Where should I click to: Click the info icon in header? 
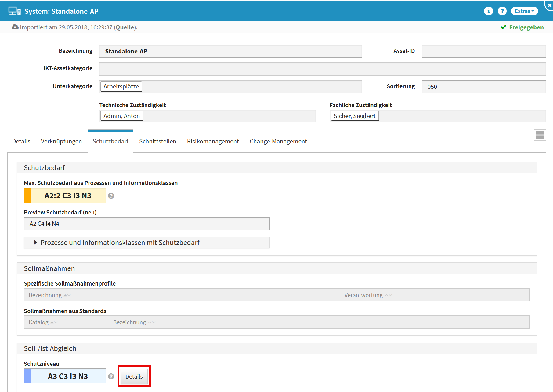[x=488, y=11]
